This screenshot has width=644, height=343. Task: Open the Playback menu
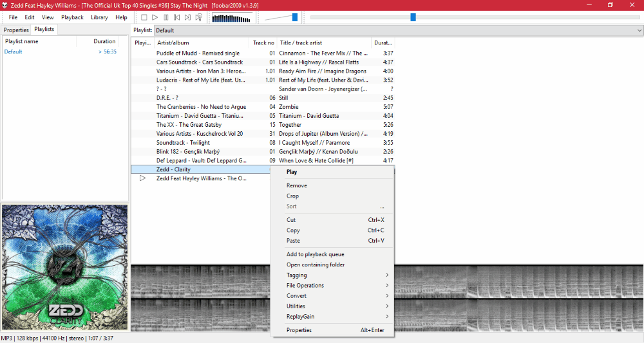coord(72,17)
